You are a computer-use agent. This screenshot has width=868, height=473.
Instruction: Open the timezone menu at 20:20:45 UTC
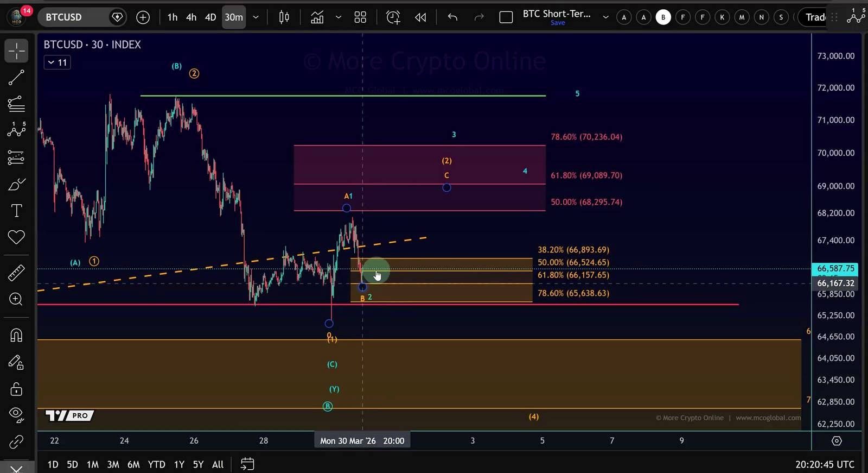pos(825,464)
